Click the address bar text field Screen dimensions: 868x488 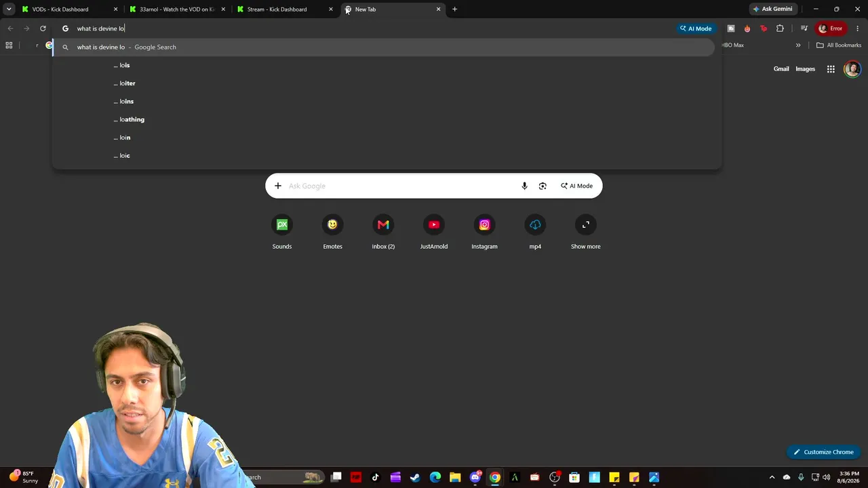coord(373,28)
